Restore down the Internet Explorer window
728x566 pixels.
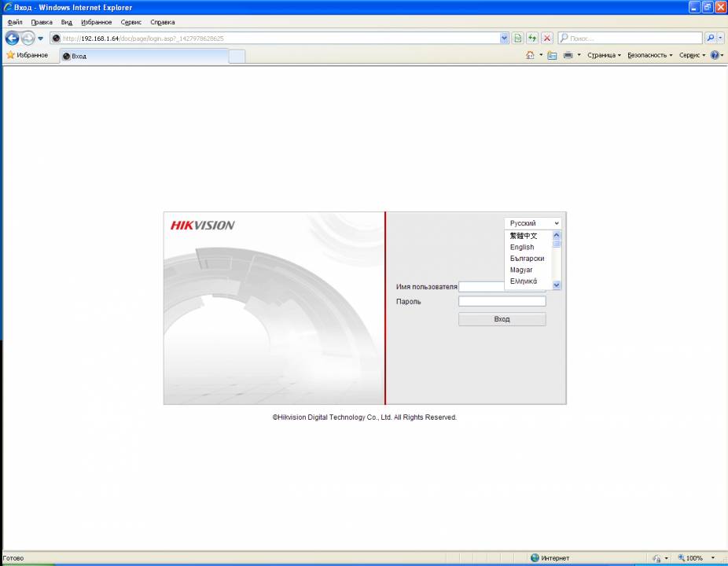click(x=707, y=7)
